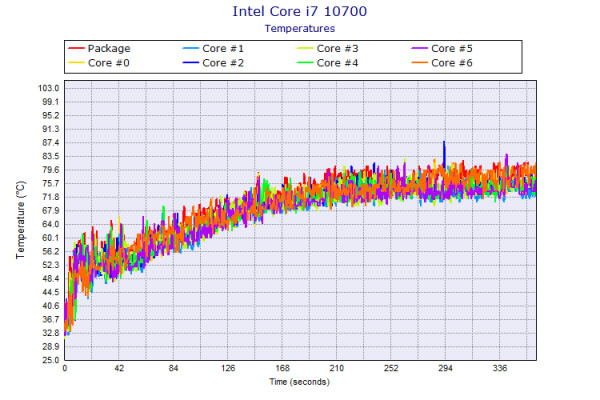
Task: Click the Core #2 legend entry
Action: tap(213, 63)
